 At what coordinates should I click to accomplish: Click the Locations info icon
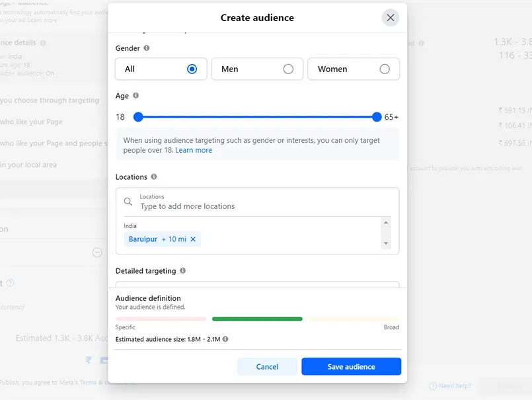click(154, 177)
